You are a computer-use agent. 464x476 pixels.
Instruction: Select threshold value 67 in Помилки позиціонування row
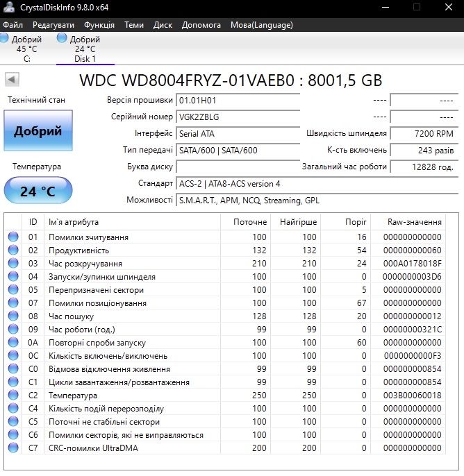tap(362, 303)
